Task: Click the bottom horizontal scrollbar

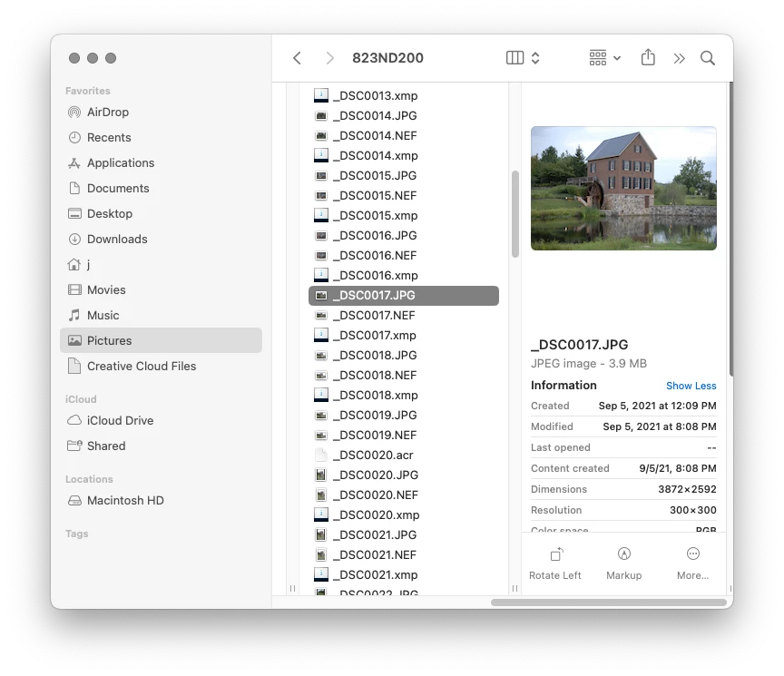Action: [609, 603]
